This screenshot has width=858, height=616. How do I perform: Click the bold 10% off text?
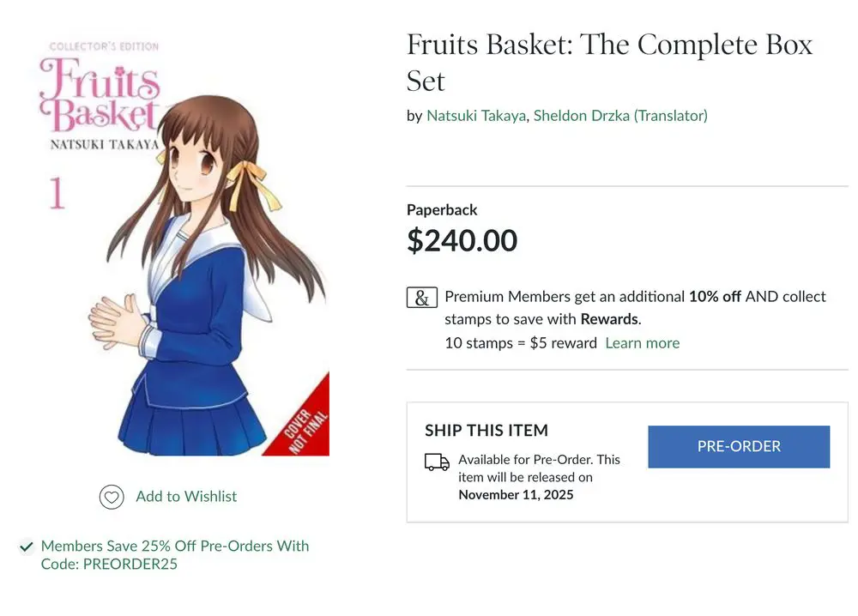715,297
